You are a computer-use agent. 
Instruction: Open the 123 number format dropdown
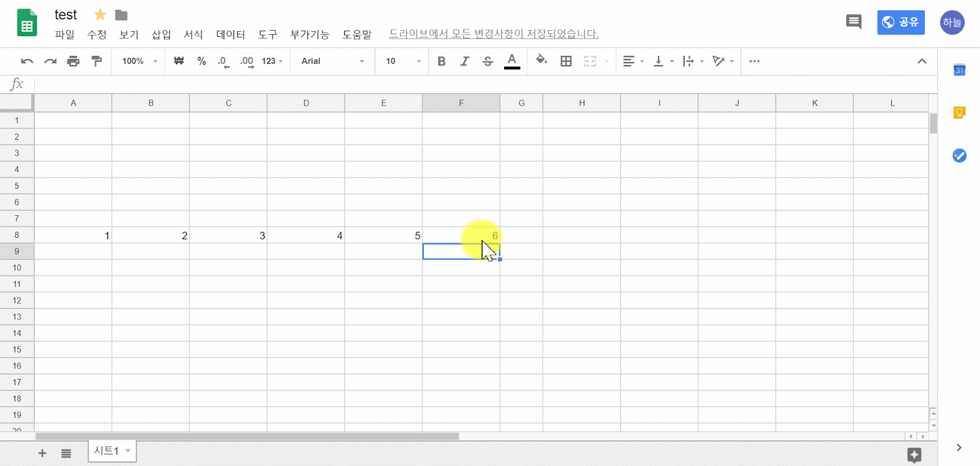pyautogui.click(x=272, y=61)
